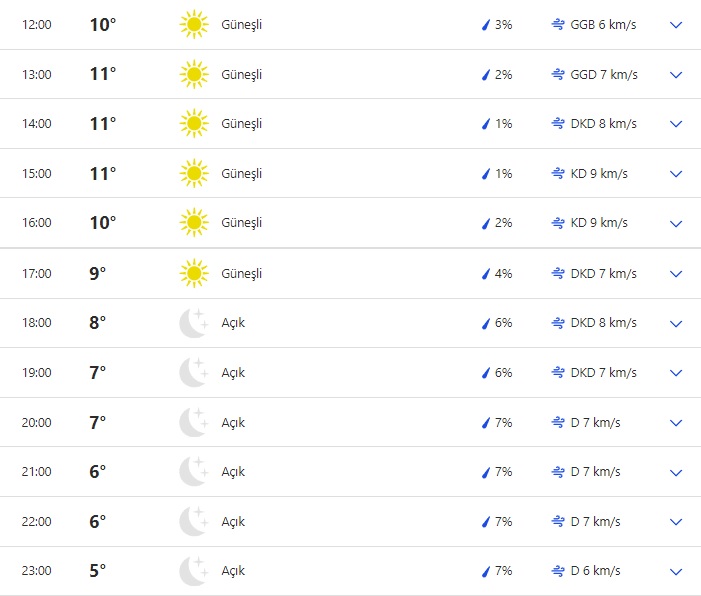Expand the 19:00 hourly row chevron
The width and height of the screenshot is (701, 596).
point(676,373)
